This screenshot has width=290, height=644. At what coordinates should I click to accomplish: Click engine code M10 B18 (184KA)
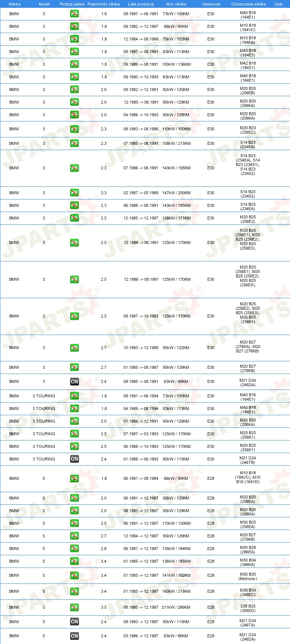coord(248,40)
